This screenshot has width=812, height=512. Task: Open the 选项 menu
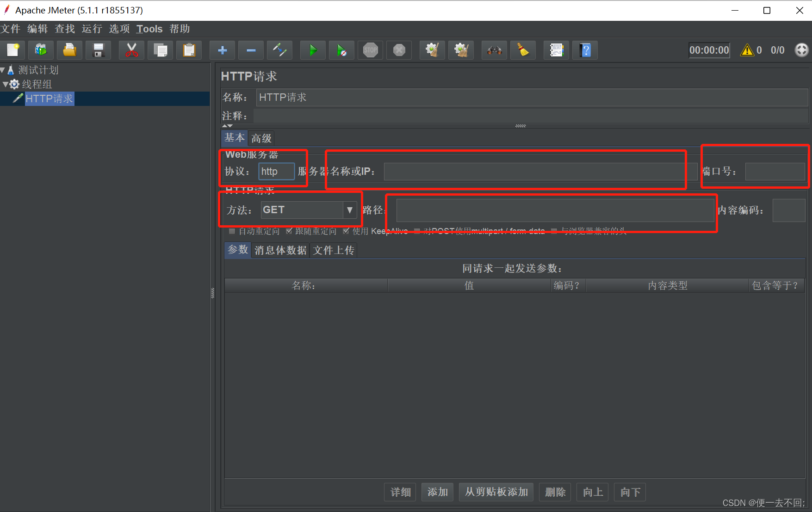(119, 29)
